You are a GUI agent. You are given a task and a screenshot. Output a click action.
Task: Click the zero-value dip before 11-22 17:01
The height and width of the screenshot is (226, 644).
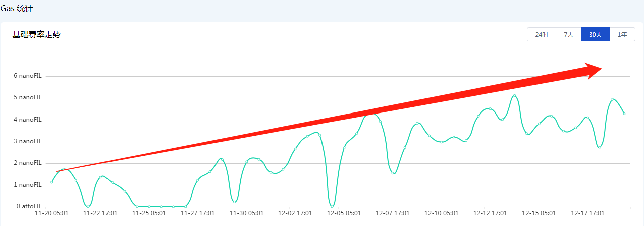(x=88, y=206)
